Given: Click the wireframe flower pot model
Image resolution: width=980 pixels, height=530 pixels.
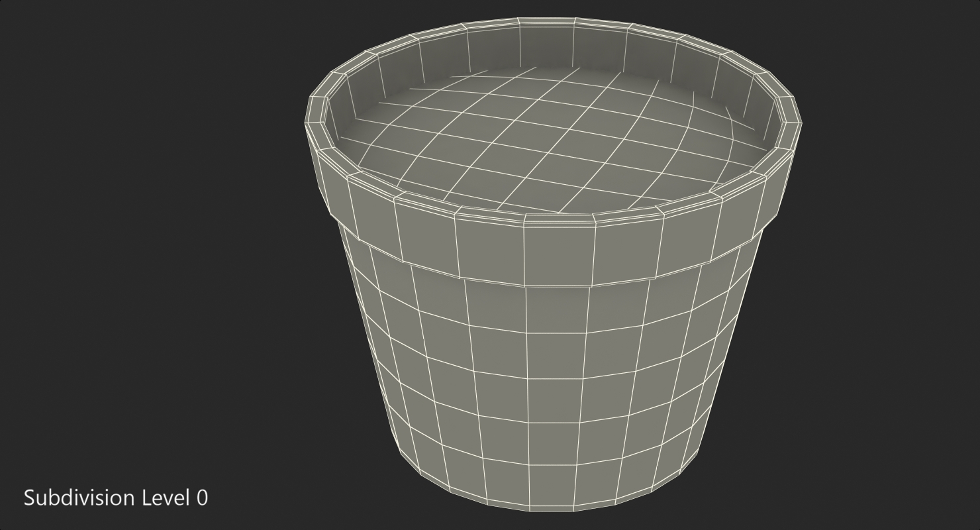Looking at the screenshot, I should 553,265.
